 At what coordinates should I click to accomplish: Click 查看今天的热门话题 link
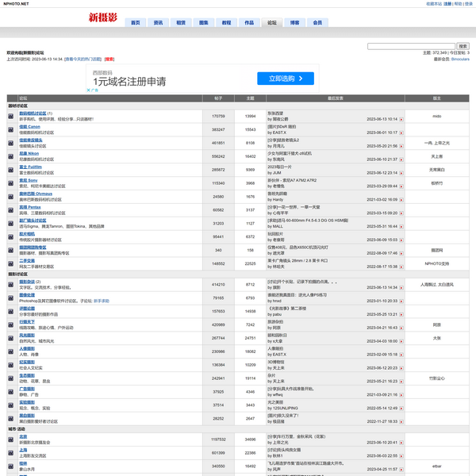pos(83,59)
